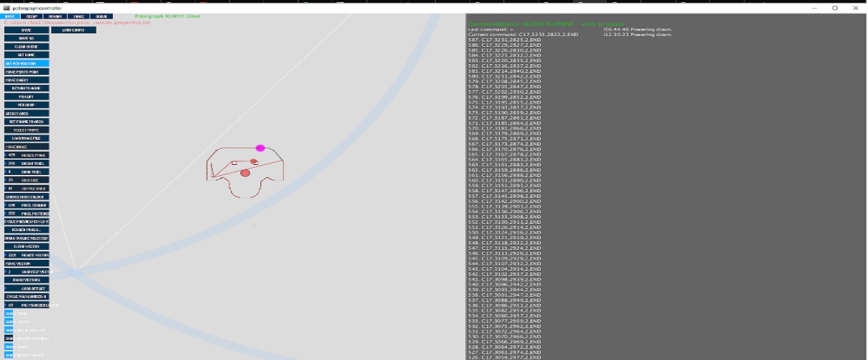The width and height of the screenshot is (868, 360).
Task: Select queue entry '580. C17,3211,2842,2,END'
Action: pos(505,76)
